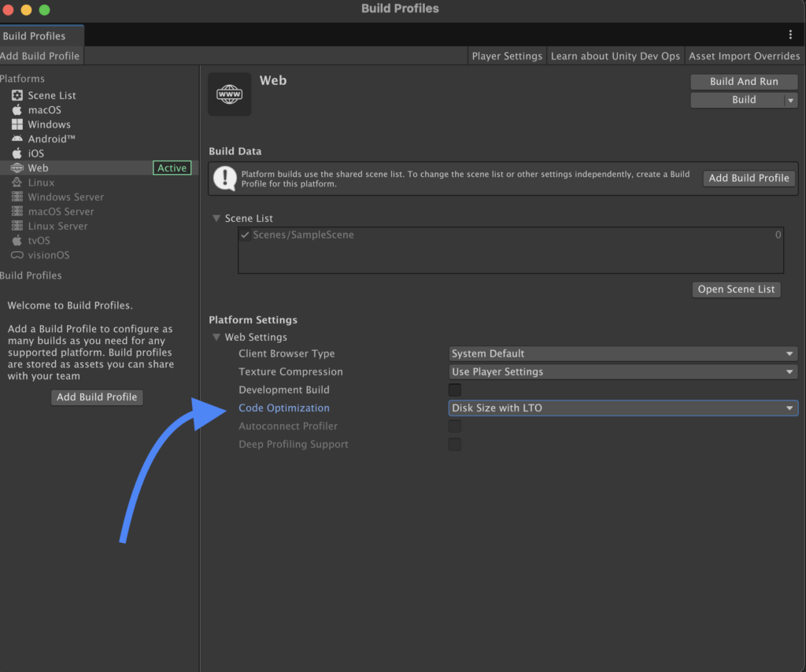The height and width of the screenshot is (672, 806).
Task: Enable the Development Build checkbox
Action: (455, 390)
